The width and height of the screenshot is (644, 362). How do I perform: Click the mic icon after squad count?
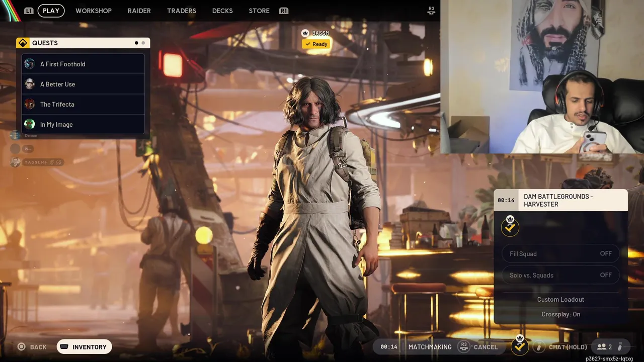pyautogui.click(x=620, y=347)
